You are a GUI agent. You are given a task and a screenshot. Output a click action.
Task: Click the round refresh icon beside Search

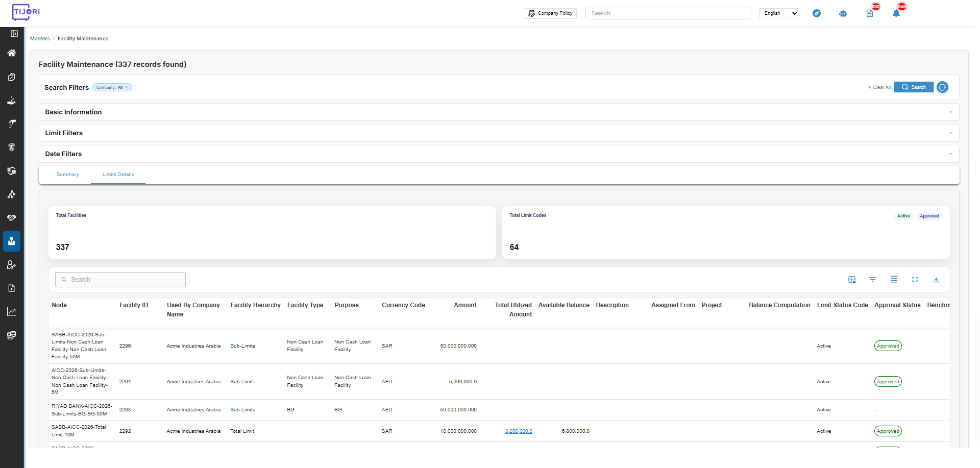click(x=942, y=87)
